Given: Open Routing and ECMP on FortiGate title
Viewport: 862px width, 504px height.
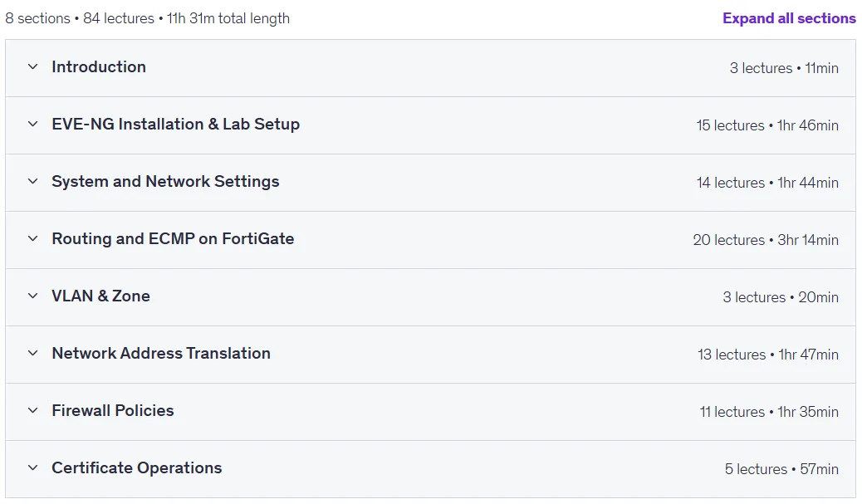Looking at the screenshot, I should pos(173,238).
